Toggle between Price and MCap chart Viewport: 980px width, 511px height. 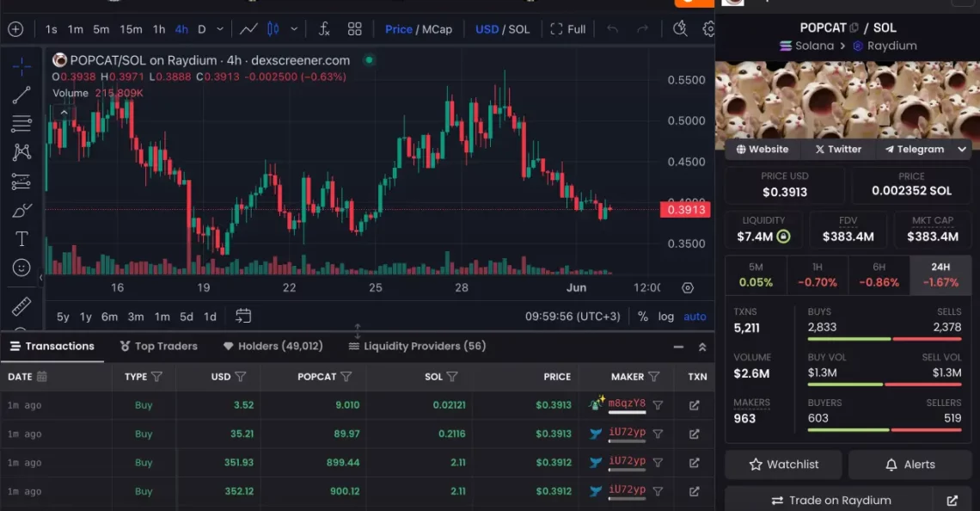coord(418,29)
